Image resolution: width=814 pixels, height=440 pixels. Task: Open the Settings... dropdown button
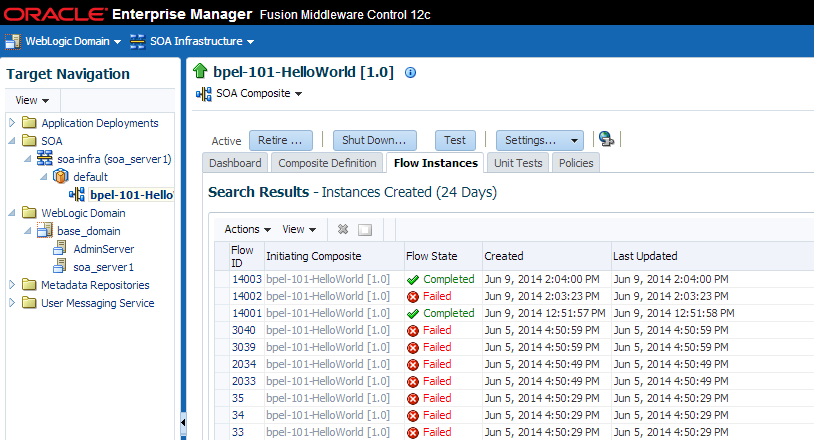(540, 140)
